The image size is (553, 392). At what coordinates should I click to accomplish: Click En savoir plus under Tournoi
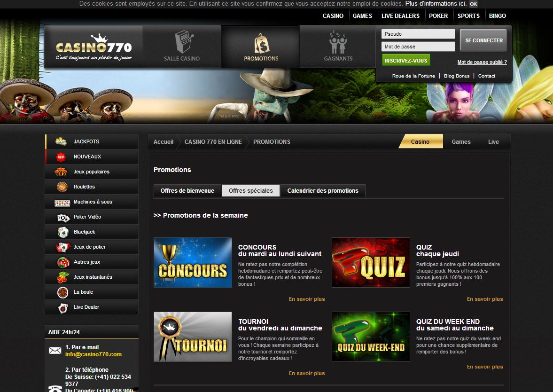click(307, 373)
